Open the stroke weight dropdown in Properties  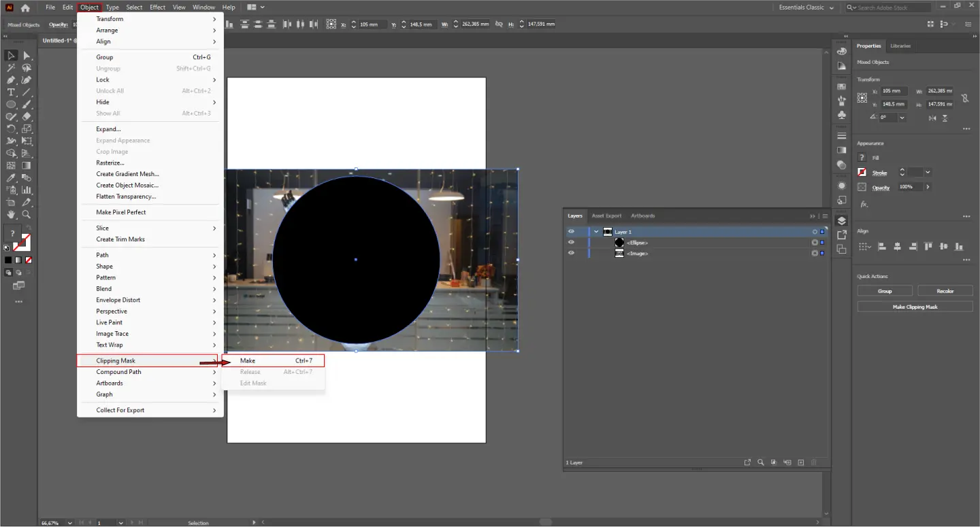click(928, 173)
